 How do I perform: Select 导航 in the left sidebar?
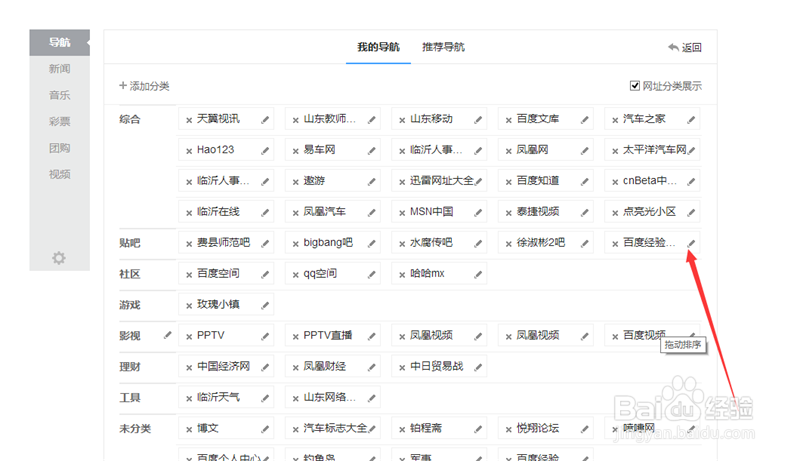[60, 42]
